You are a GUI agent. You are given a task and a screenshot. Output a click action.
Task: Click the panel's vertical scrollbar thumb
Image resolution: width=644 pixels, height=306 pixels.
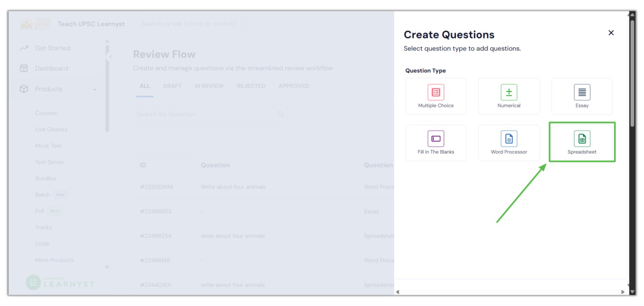[x=632, y=73]
